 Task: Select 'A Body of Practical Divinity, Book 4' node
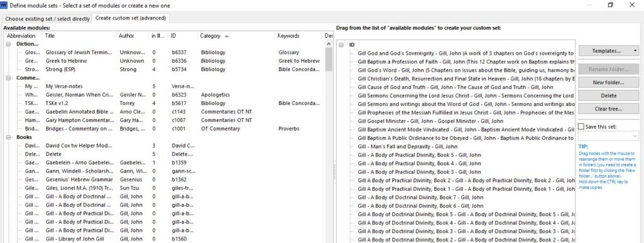pos(419,163)
